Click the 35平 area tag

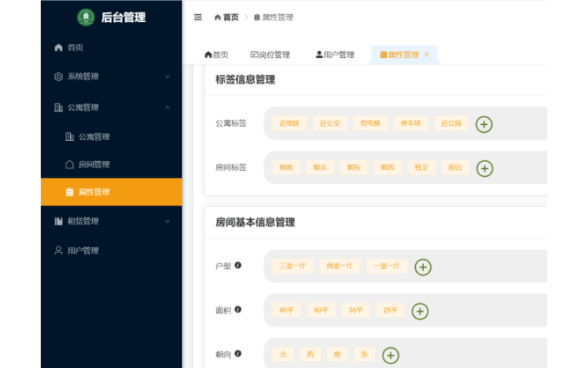(355, 310)
